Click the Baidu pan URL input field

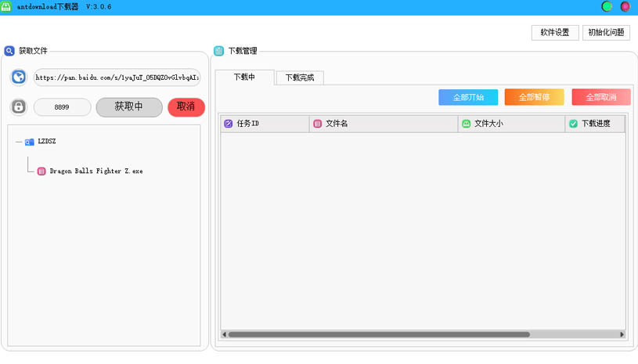click(x=117, y=77)
